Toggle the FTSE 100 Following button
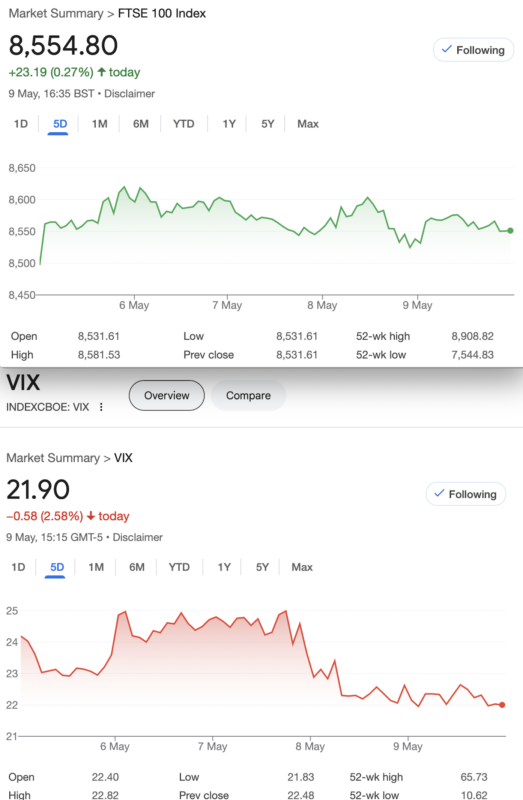This screenshot has height=800, width=523. 473,50
